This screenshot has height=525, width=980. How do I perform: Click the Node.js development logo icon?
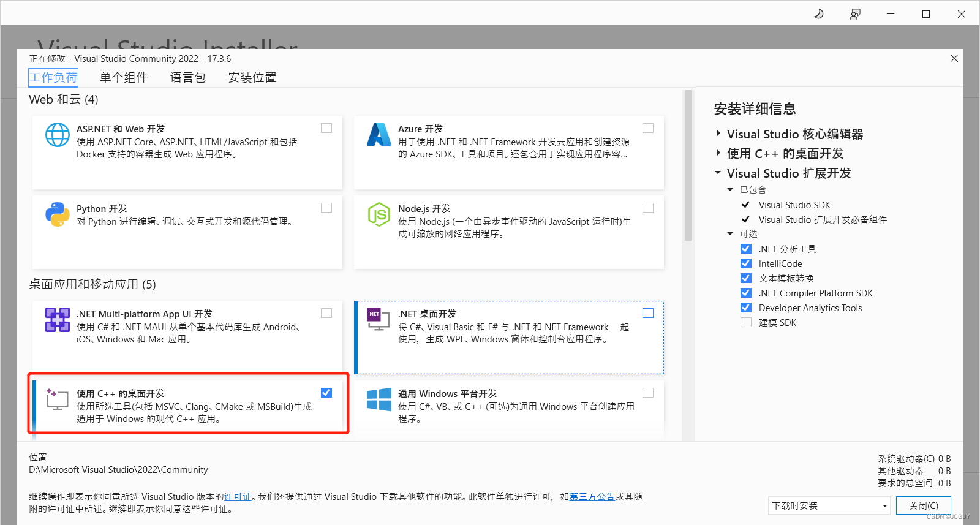(379, 214)
